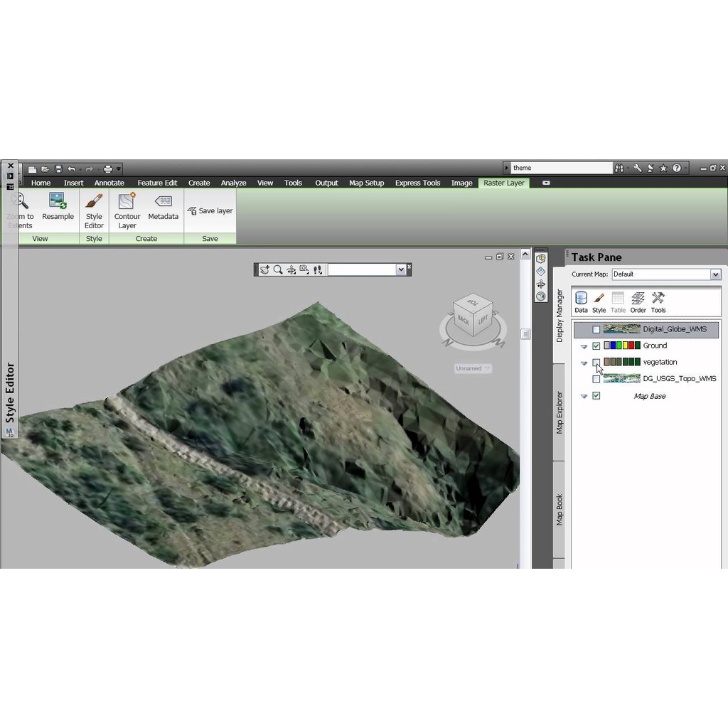Screen dimensions: 728x728
Task: Enable the DG_USGS_Topo_WMS layer checkbox
Action: pyautogui.click(x=596, y=380)
